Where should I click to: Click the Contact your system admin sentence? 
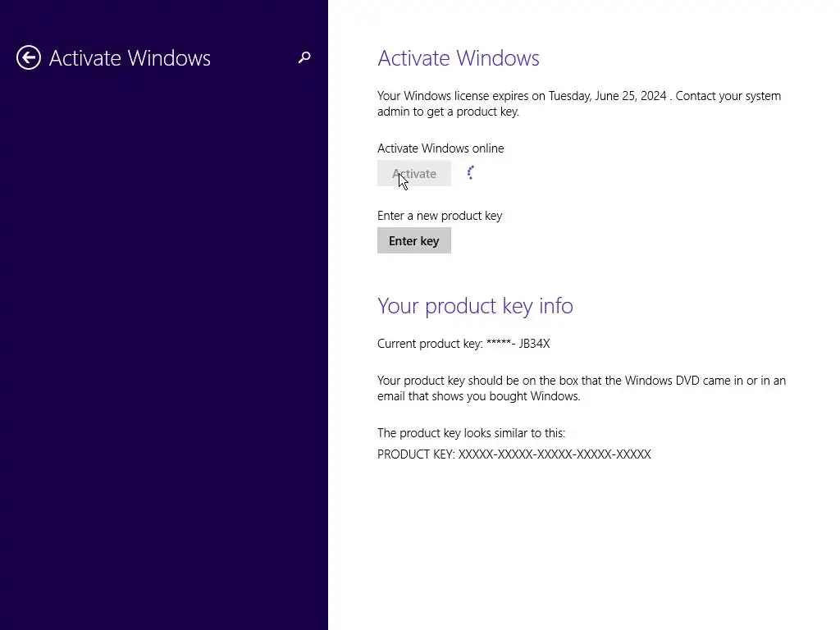pyautogui.click(x=579, y=103)
